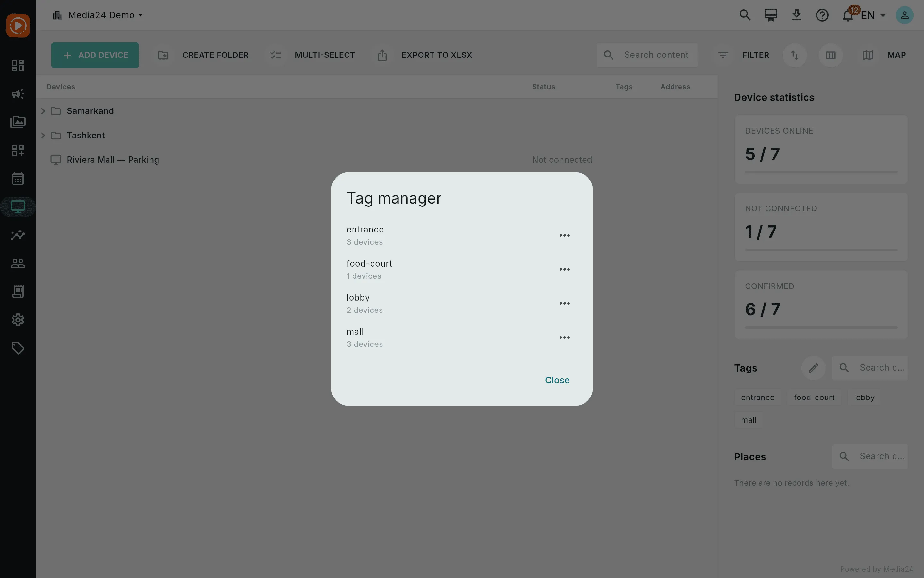This screenshot has width=924, height=578.
Task: Click the Not Connected progress bar
Action: (821, 250)
